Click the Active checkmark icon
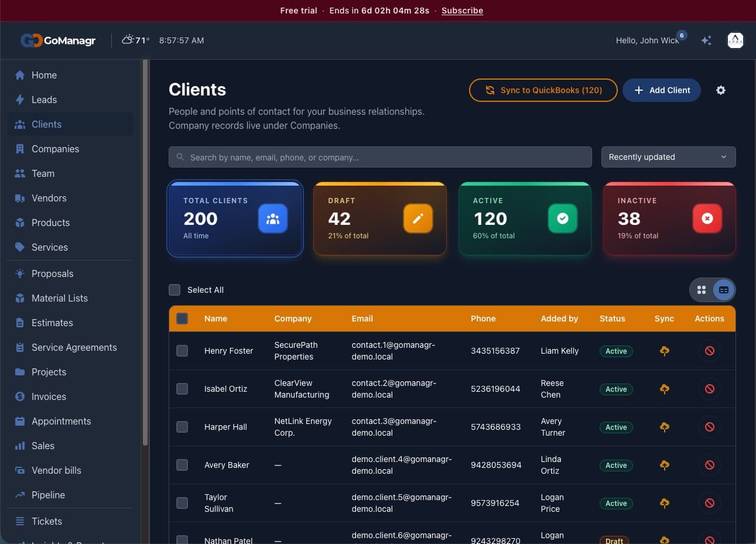 [x=563, y=218]
